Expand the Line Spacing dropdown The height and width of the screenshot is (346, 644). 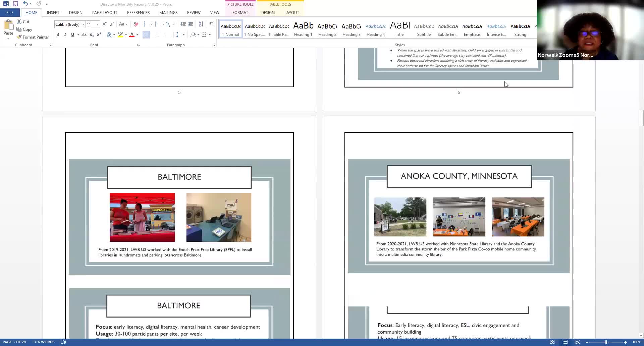tap(183, 35)
